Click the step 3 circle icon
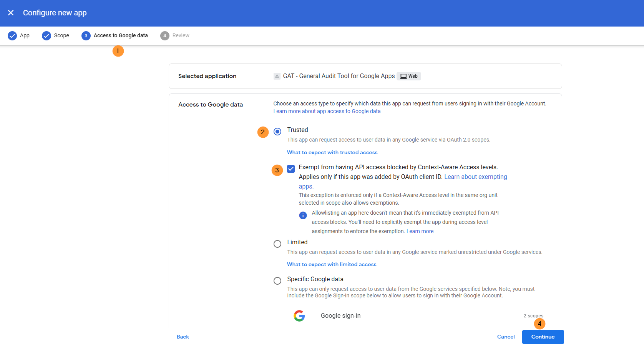Viewport: 644px width, 347px height. click(86, 36)
